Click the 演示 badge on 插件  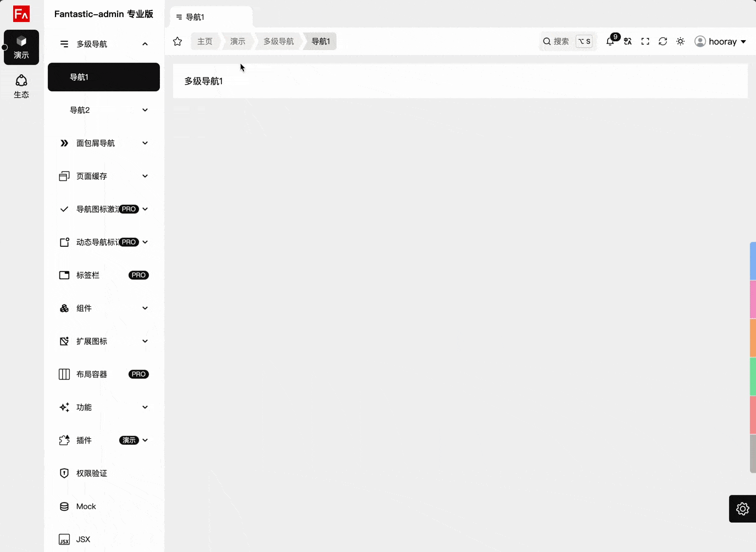tap(129, 440)
